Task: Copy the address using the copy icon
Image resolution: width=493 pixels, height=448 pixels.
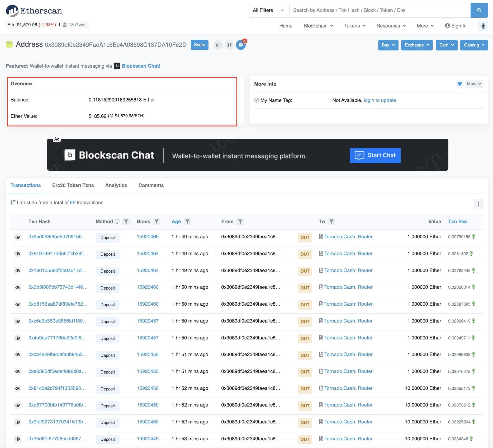Action: pyautogui.click(x=218, y=45)
